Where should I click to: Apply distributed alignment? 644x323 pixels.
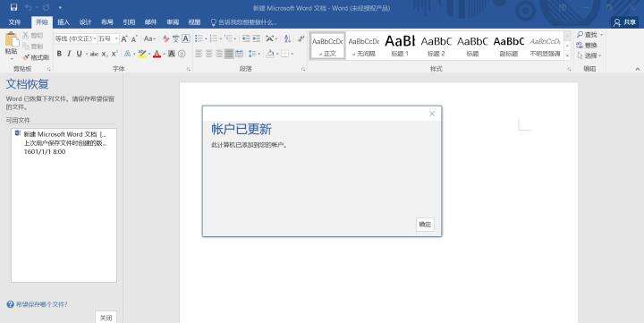coord(240,54)
